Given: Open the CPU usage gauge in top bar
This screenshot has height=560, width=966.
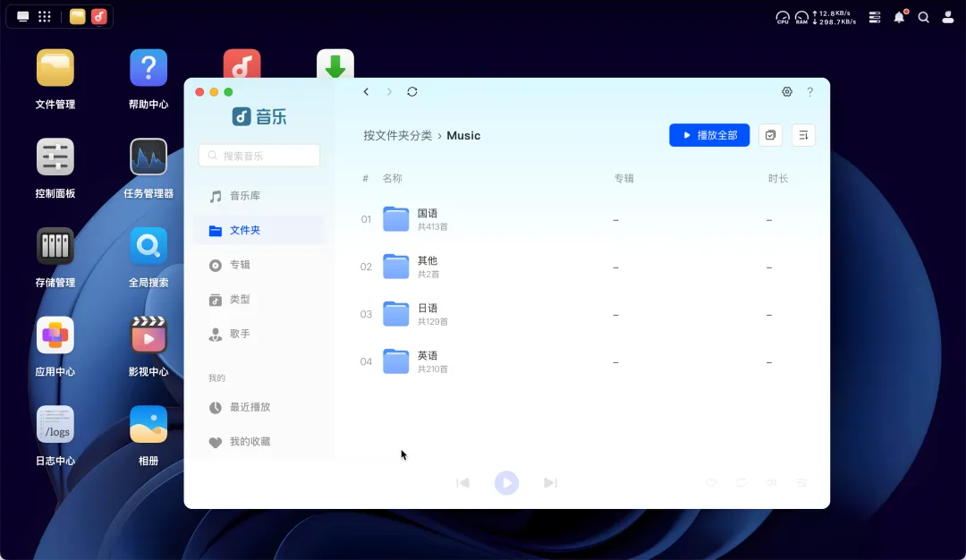Looking at the screenshot, I should pos(783,17).
